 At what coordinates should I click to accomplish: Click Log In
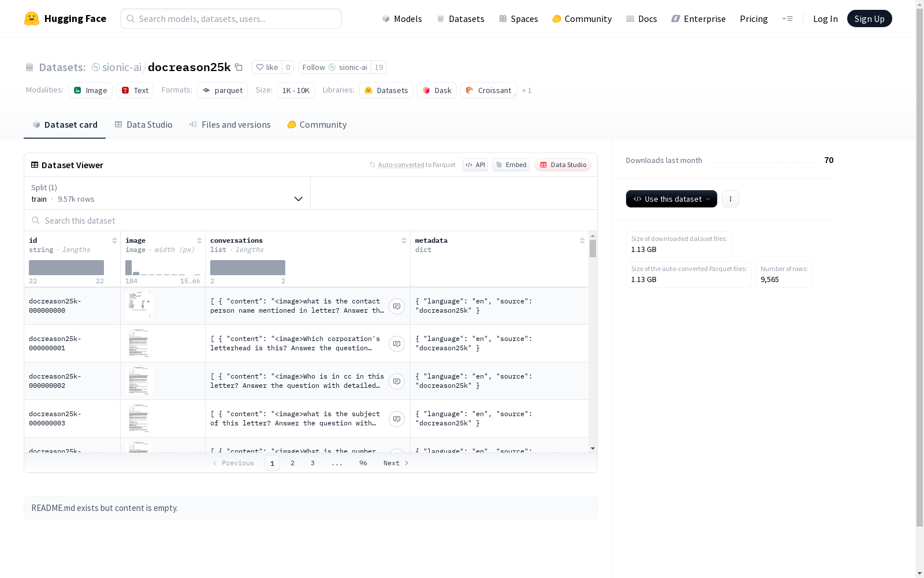(x=825, y=18)
